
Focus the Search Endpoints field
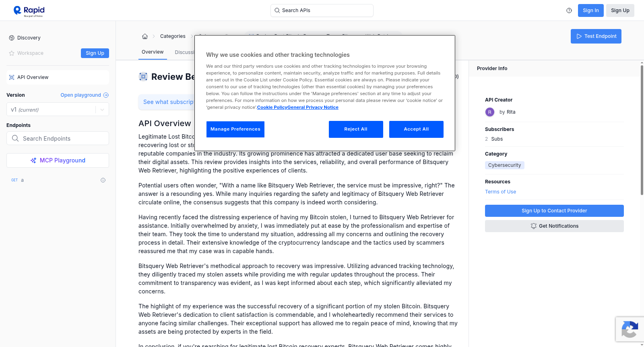point(58,138)
